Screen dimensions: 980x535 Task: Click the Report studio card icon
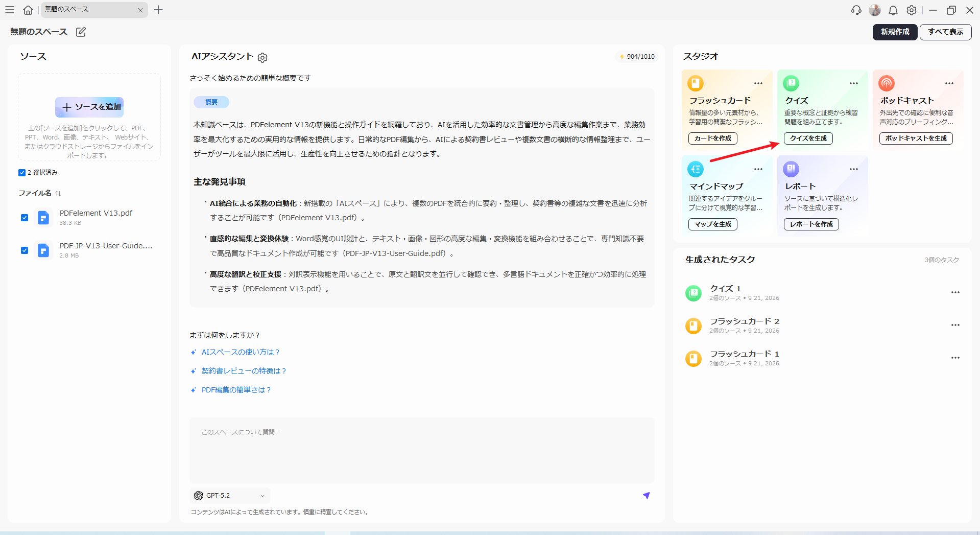791,169
